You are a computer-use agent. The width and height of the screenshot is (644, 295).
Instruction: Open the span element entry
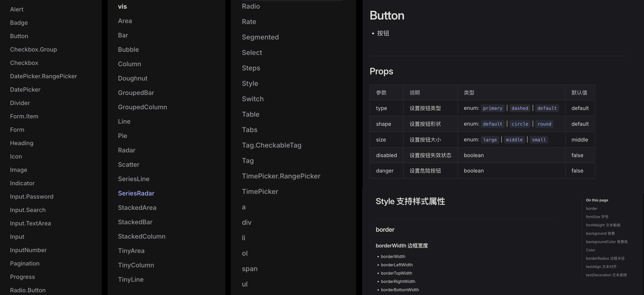[250, 268]
